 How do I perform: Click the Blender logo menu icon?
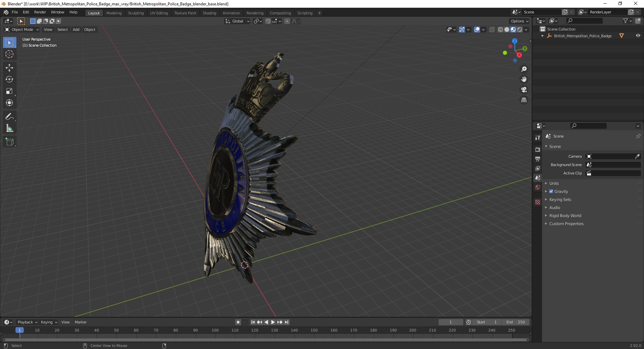coord(6,12)
